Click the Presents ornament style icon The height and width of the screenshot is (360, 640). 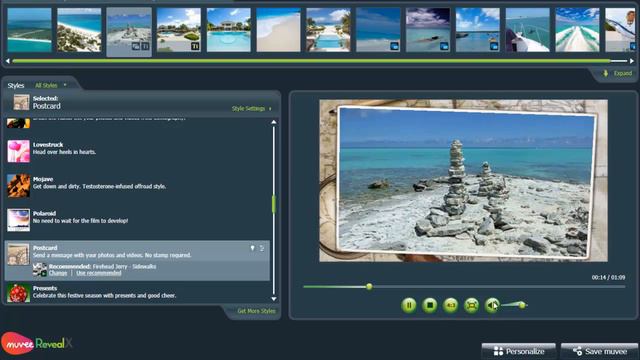pyautogui.click(x=18, y=293)
